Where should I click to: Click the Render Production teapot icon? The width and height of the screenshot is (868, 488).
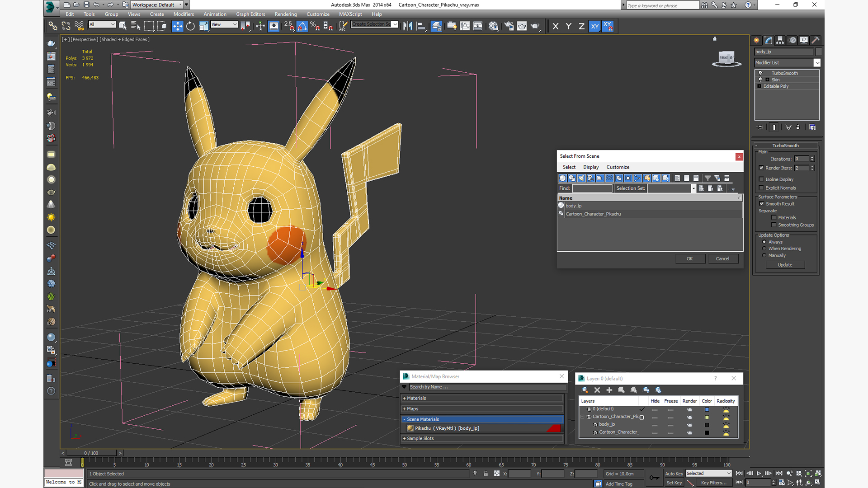click(x=535, y=26)
